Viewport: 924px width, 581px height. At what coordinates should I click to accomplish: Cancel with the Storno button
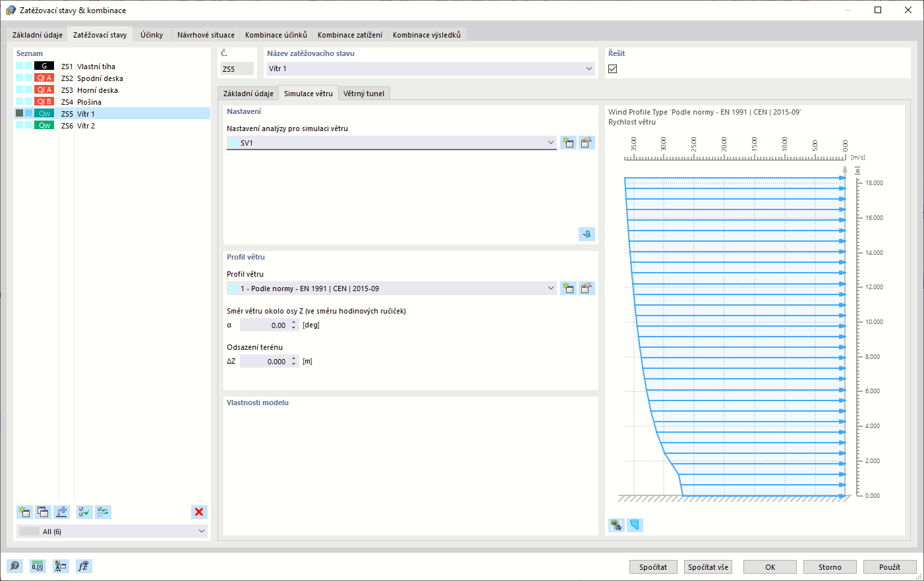pos(830,567)
